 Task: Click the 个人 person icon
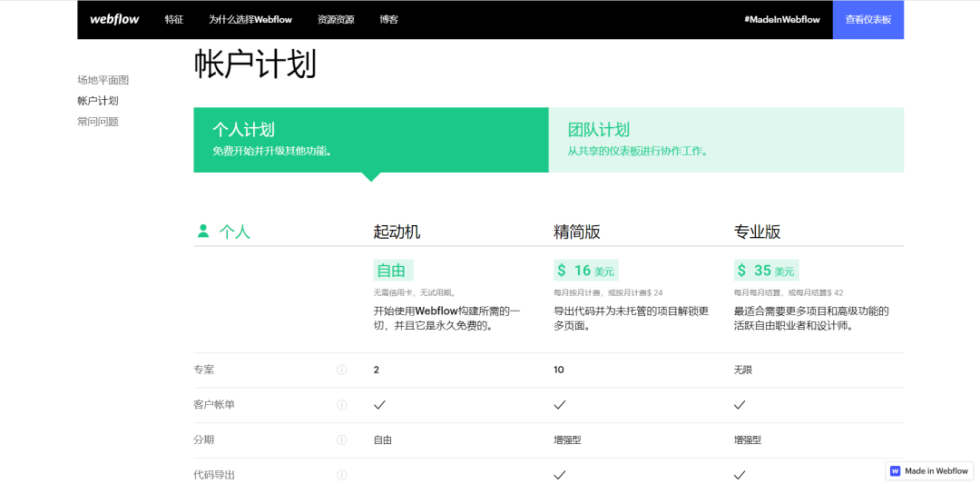[x=203, y=232]
